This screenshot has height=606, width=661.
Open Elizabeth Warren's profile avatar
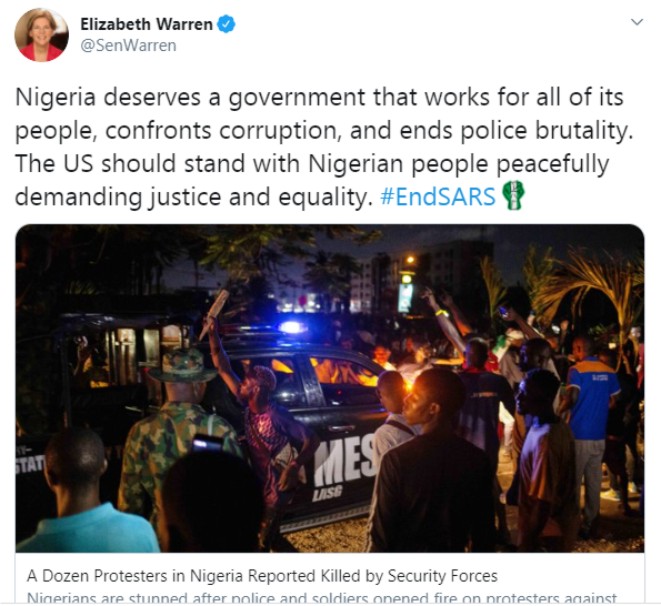click(x=41, y=35)
